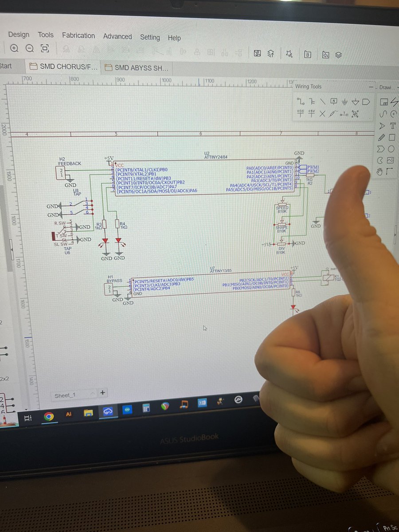Open File Explorer from the taskbar
Image resolution: width=399 pixels, height=532 pixels.
click(89, 413)
